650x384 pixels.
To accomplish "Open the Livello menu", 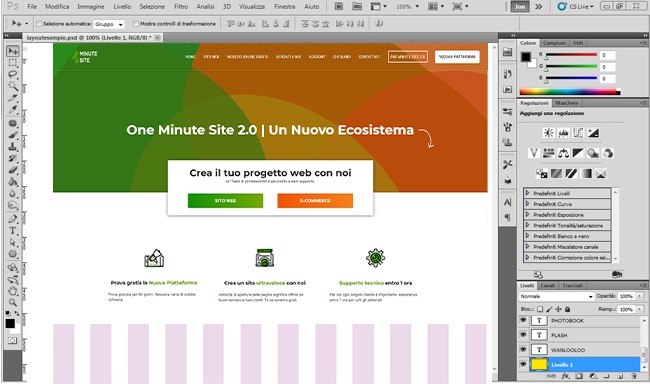I will pos(122,7).
